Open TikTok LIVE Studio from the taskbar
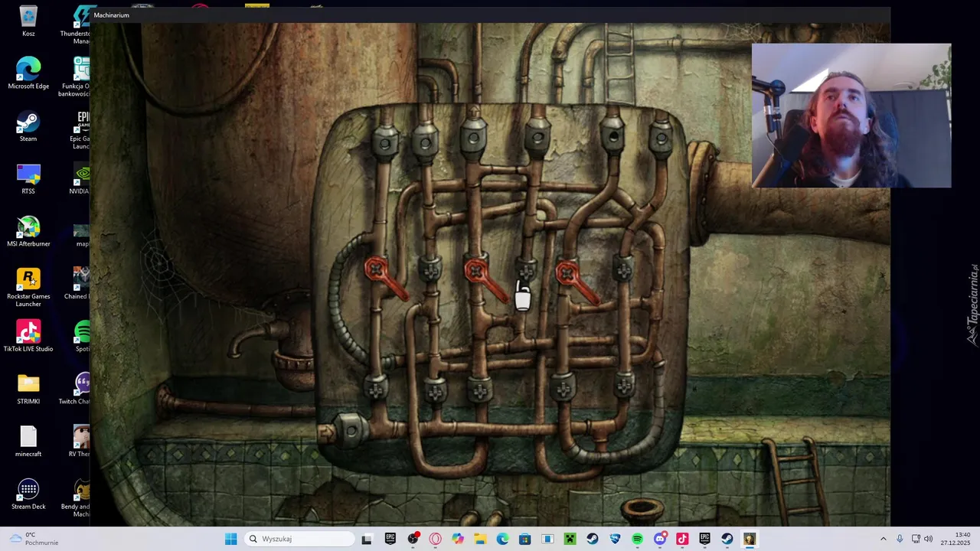Image resolution: width=980 pixels, height=551 pixels. 682,539
